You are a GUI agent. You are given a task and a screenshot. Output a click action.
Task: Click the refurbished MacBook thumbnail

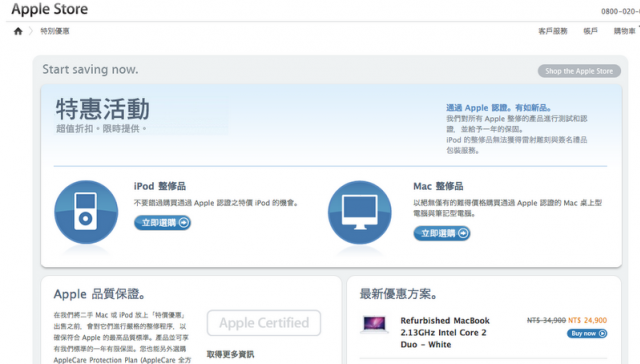[x=374, y=324]
